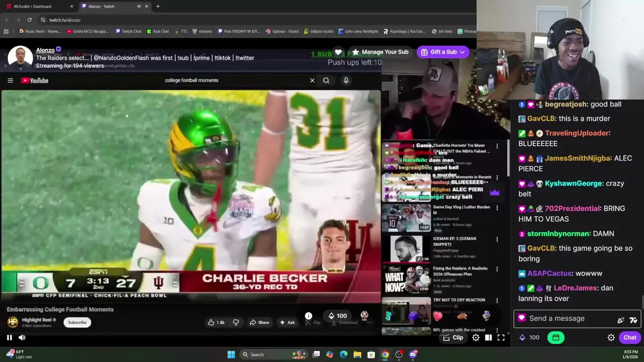The width and height of the screenshot is (644, 362).
Task: Open a new browser tab
Action: 157,7
